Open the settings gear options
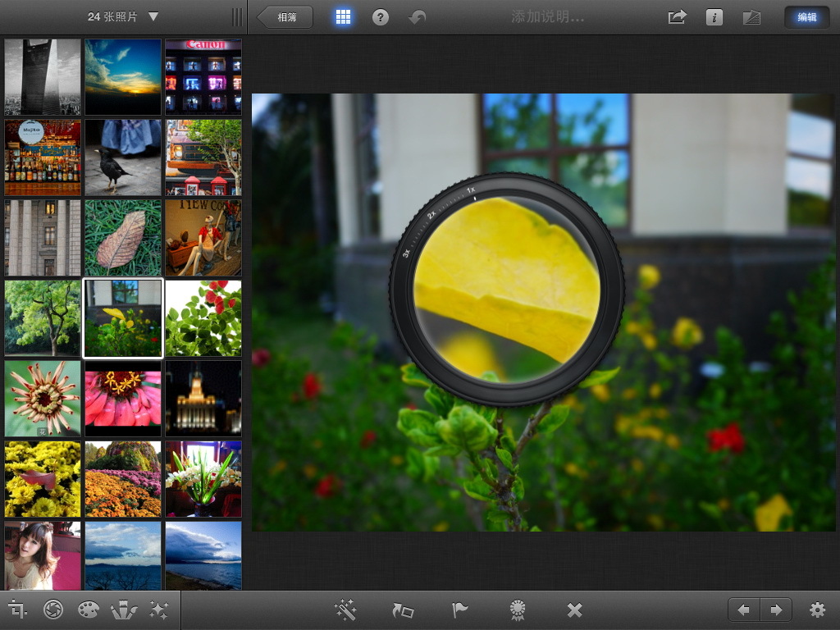Viewport: 840px width, 630px height. point(817,609)
